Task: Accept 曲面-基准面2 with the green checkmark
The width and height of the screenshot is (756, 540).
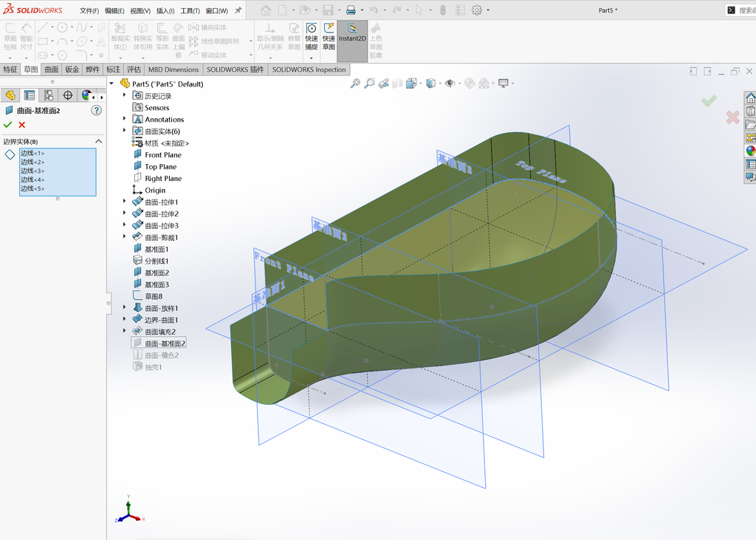Action: click(7, 125)
